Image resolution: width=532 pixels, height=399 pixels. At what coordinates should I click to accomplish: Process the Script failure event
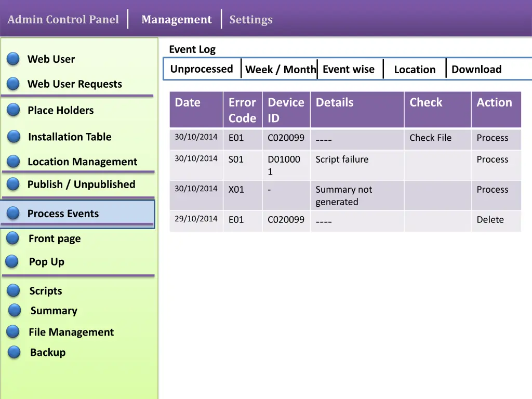click(x=492, y=159)
